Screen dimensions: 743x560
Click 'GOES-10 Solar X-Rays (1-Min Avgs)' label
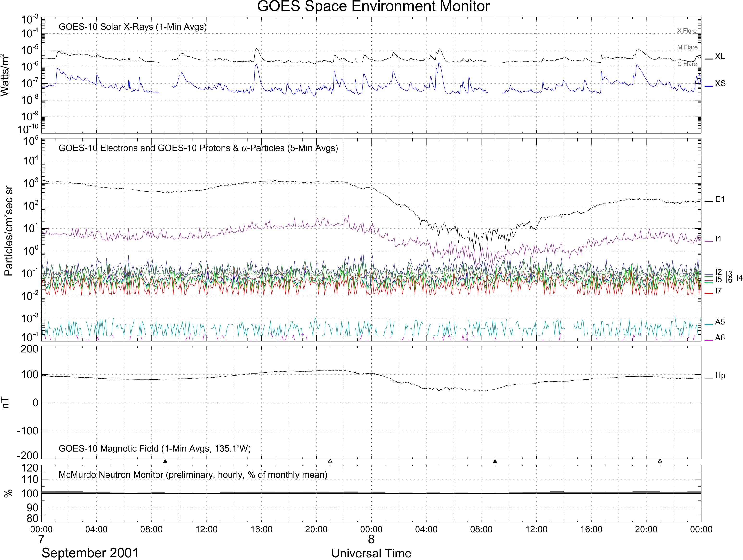(132, 27)
